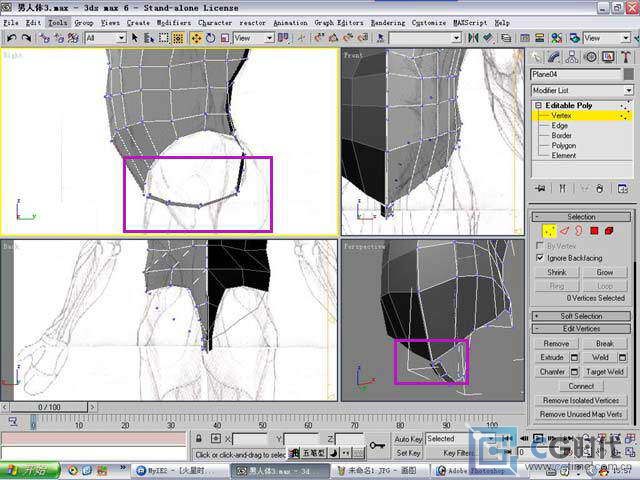Open the Modifier List dropdown

tap(582, 90)
